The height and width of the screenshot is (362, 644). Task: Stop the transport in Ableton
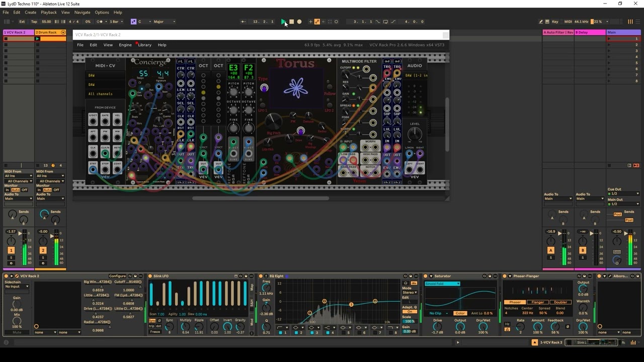pyautogui.click(x=291, y=22)
